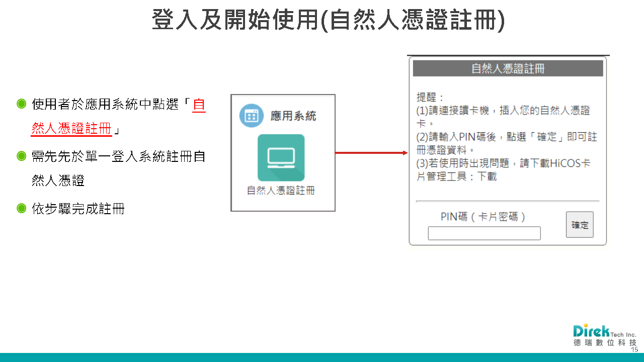The height and width of the screenshot is (362, 644).
Task: Click the teal laptop 自然人憑證註冊 icon
Action: (x=281, y=157)
